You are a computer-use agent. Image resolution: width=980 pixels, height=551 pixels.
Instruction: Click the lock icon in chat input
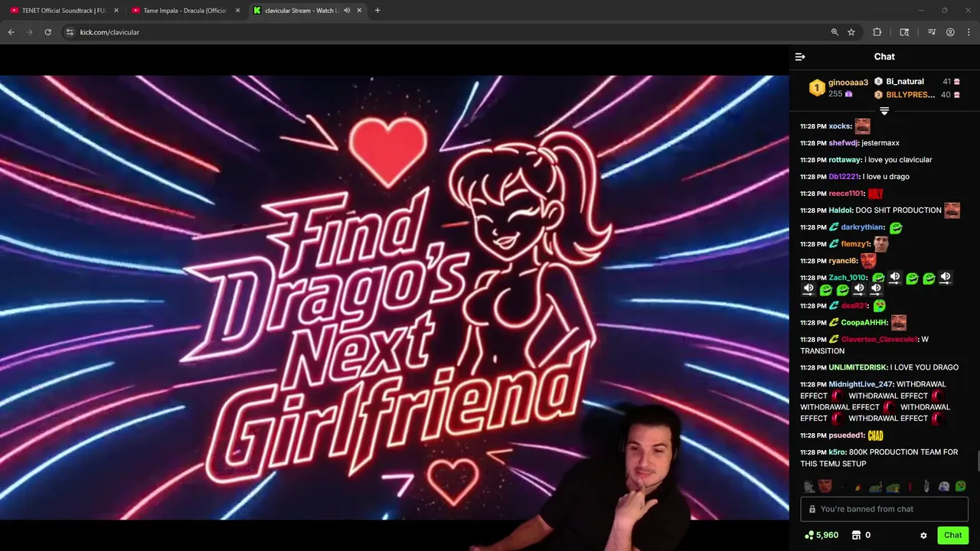coord(812,509)
